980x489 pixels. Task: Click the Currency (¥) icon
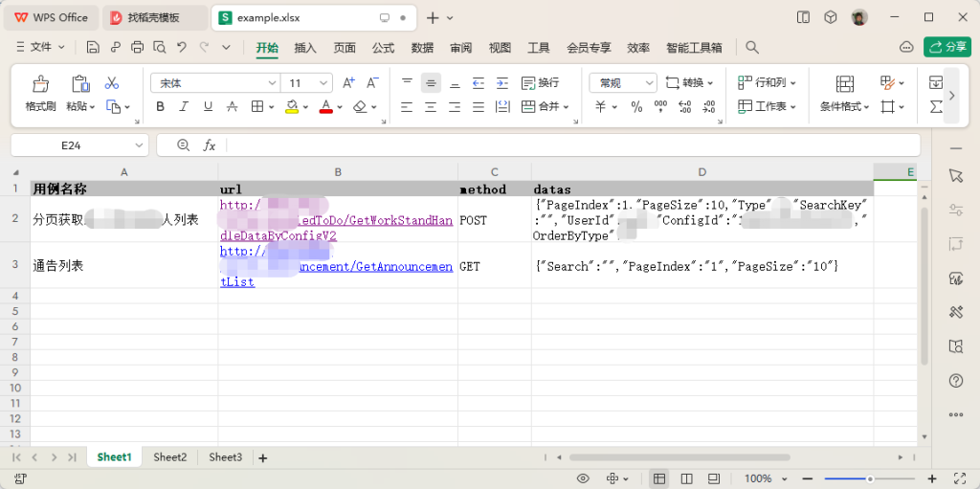(600, 107)
